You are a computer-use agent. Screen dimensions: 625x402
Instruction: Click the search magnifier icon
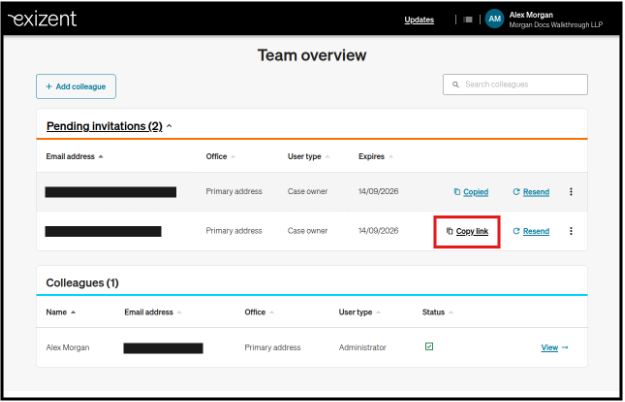455,84
